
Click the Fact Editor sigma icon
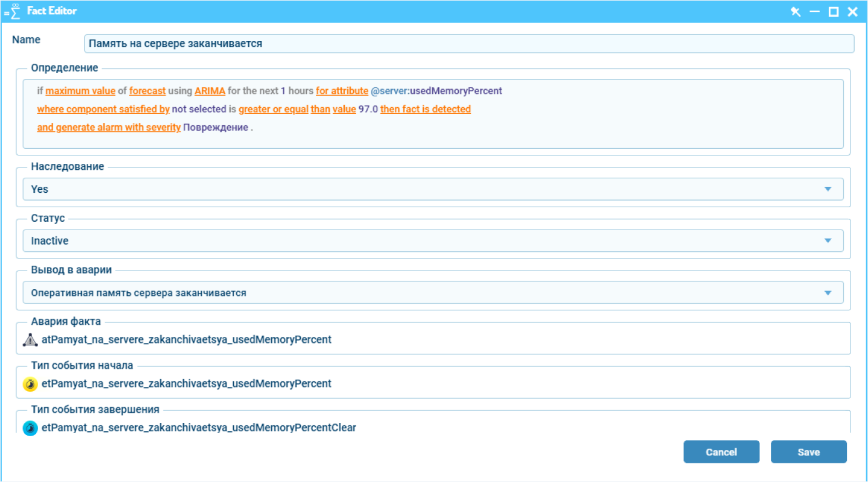[13, 11]
